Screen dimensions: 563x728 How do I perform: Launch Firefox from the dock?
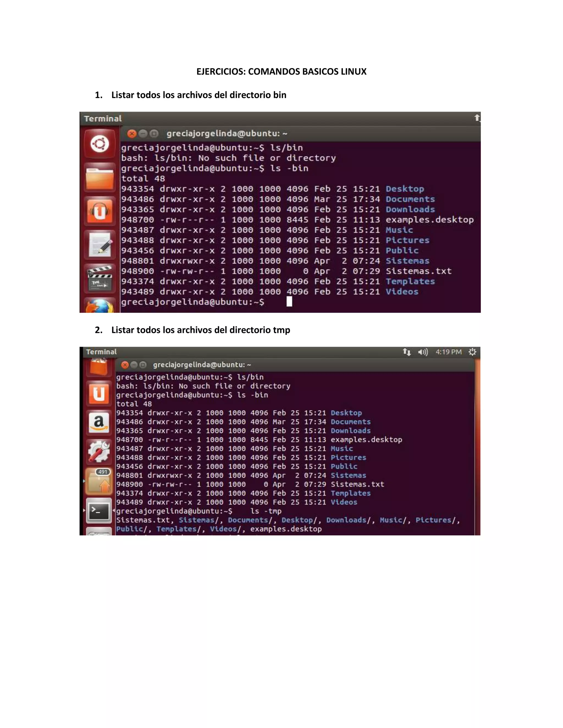point(100,307)
